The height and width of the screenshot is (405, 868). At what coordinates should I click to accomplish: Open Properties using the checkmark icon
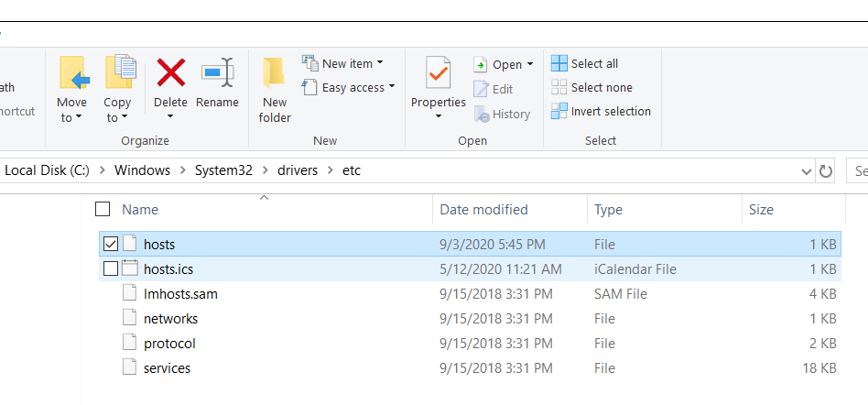pos(438,73)
